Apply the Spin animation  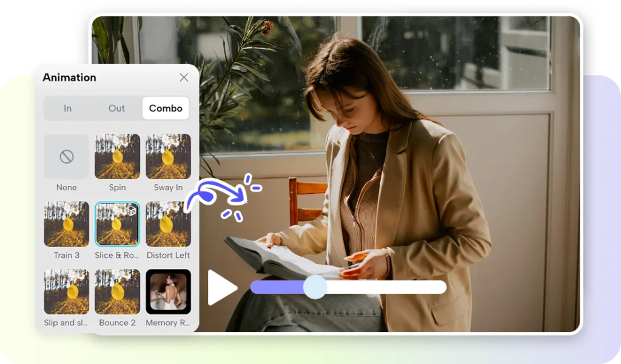[x=117, y=157]
